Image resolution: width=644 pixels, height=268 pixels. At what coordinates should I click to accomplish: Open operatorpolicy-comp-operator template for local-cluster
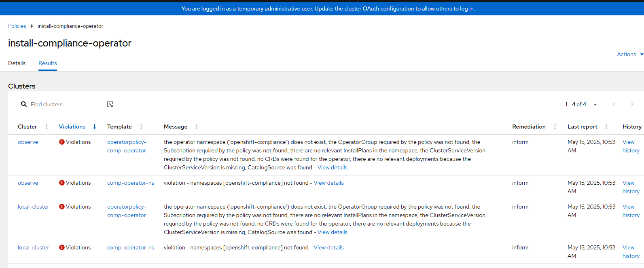[x=127, y=211]
